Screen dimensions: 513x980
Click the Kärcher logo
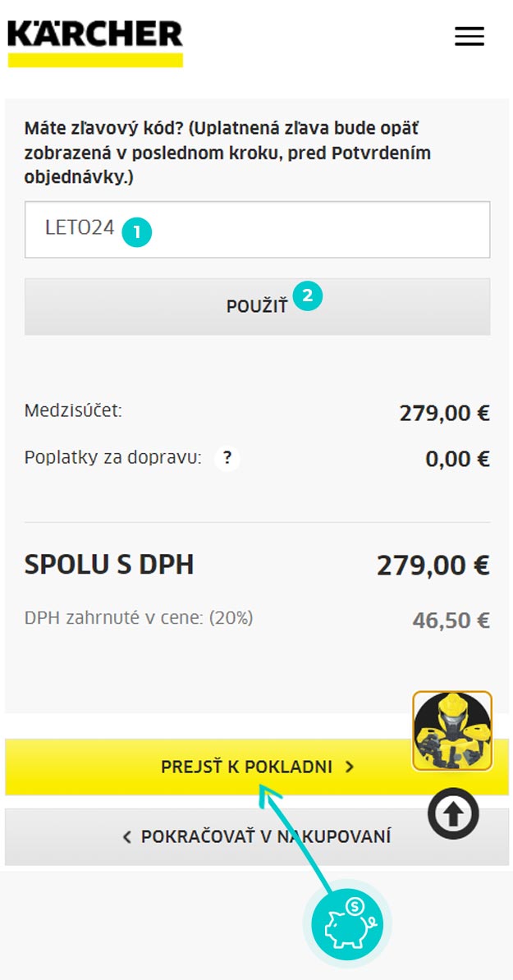pos(95,44)
